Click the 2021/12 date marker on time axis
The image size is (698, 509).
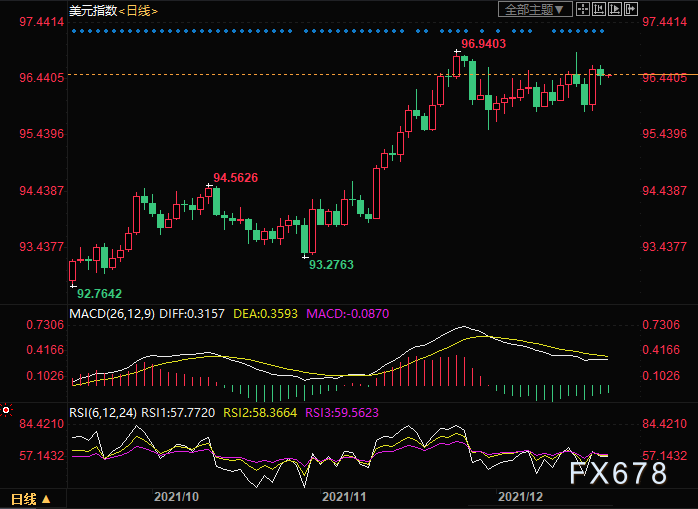click(x=520, y=497)
